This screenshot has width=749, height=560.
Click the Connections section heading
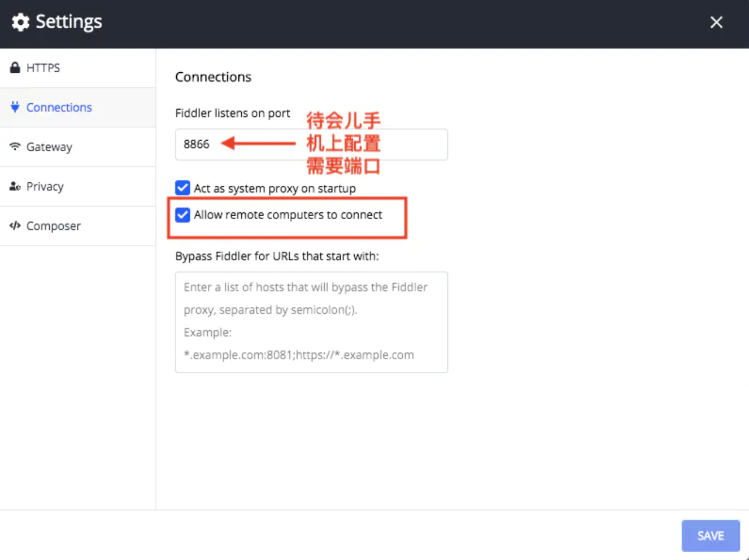tap(213, 77)
